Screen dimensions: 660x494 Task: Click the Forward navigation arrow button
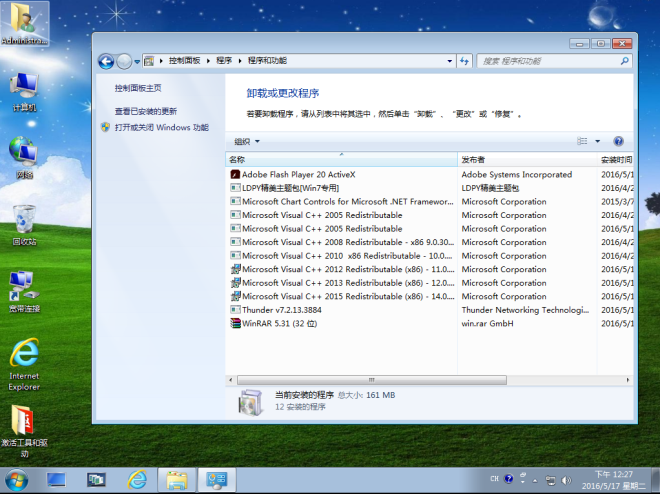pyautogui.click(x=124, y=61)
